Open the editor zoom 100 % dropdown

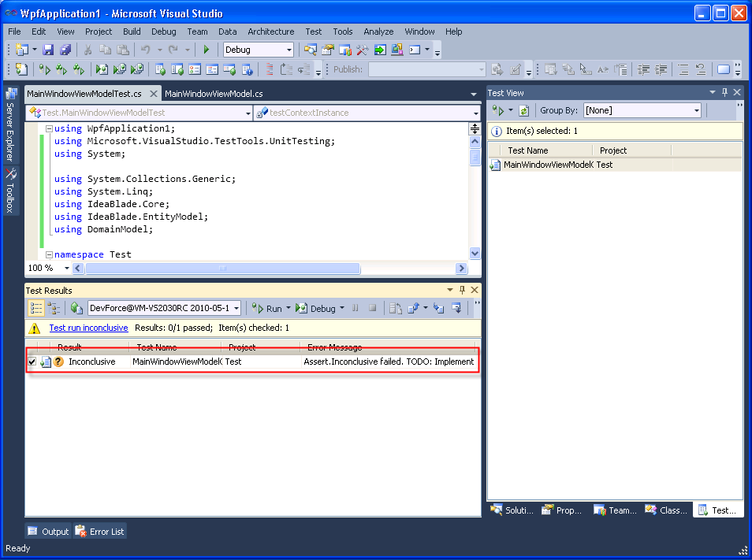coord(67,269)
